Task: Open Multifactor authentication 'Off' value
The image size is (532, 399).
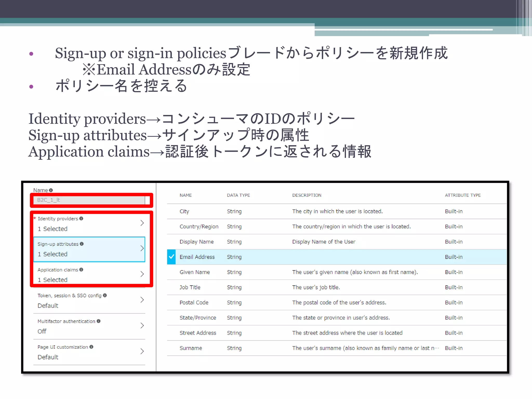Action: pyautogui.click(x=42, y=331)
